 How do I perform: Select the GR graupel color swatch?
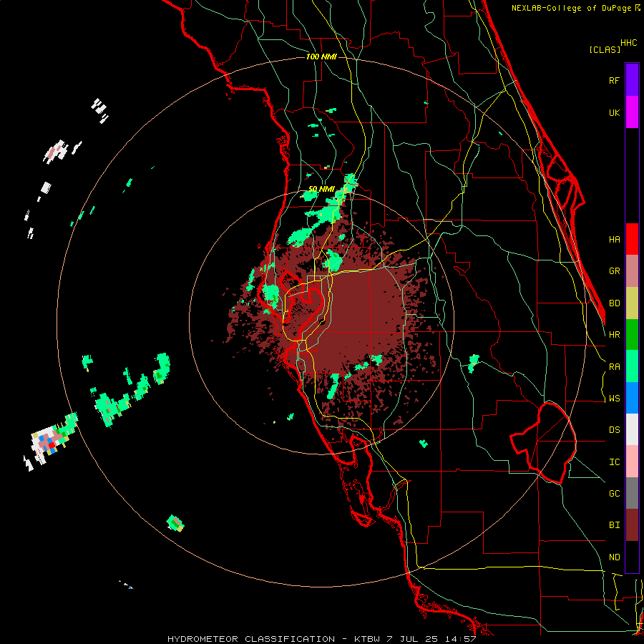(x=632, y=271)
